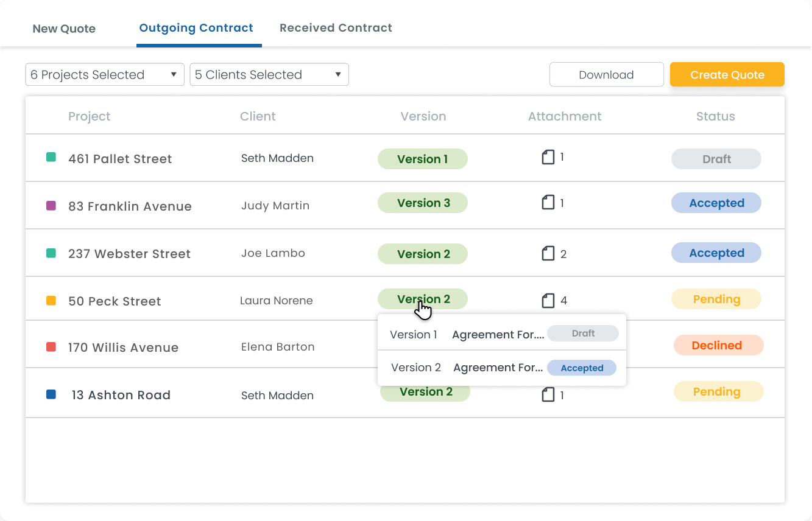Open Version 3 badge for 83 Franklin Avenue

[x=423, y=203]
